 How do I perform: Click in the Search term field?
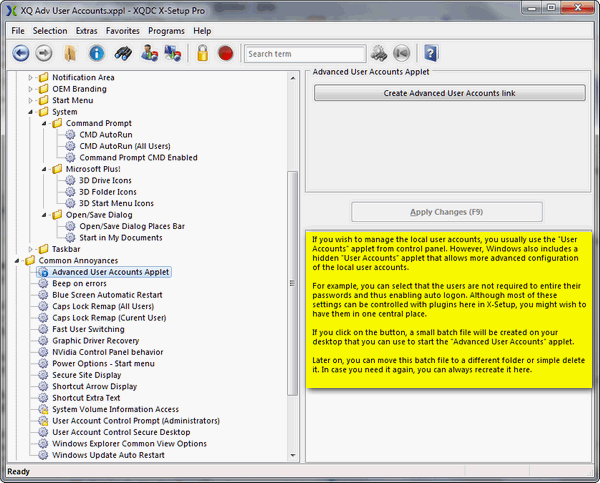pos(305,54)
